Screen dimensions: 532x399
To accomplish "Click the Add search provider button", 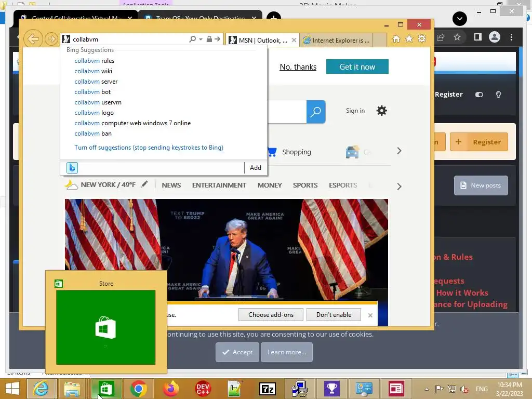I will (256, 168).
